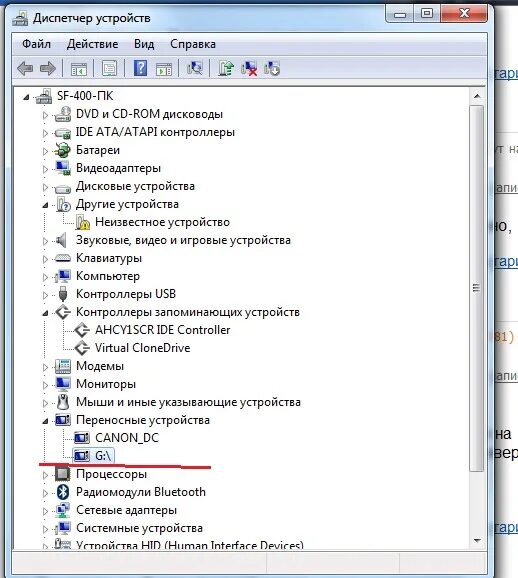
Task: Click the Device Manager title bar icon
Action: click(x=20, y=18)
